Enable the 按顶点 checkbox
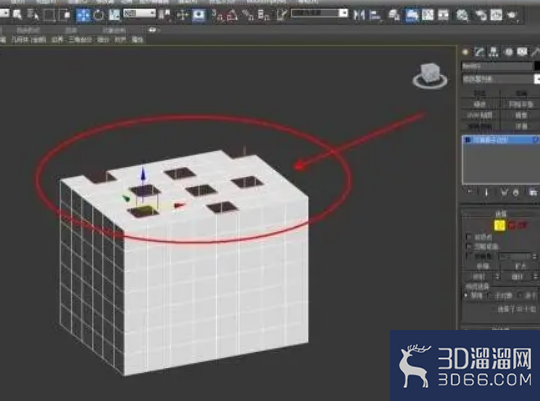The height and width of the screenshot is (401, 540). point(469,237)
